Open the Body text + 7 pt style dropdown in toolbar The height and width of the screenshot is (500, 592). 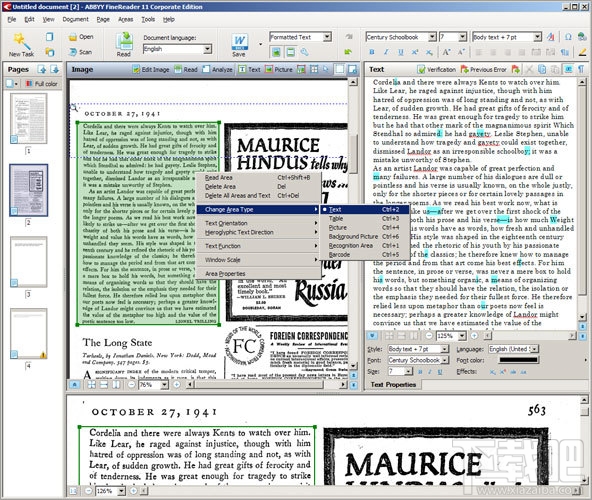click(538, 37)
